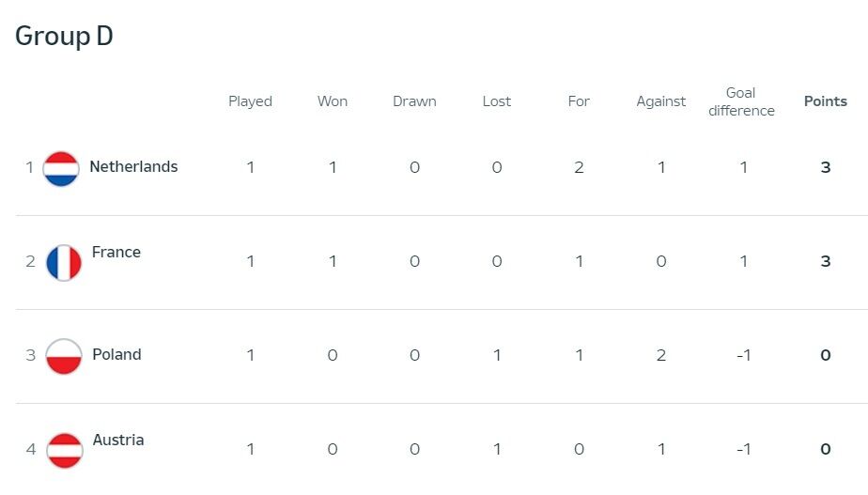Click the Won column header
Viewport: 868px width, 495px height.
[x=333, y=101]
